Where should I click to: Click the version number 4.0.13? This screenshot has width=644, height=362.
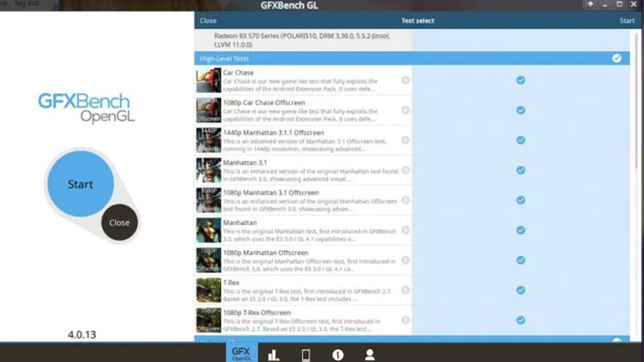[x=82, y=335]
